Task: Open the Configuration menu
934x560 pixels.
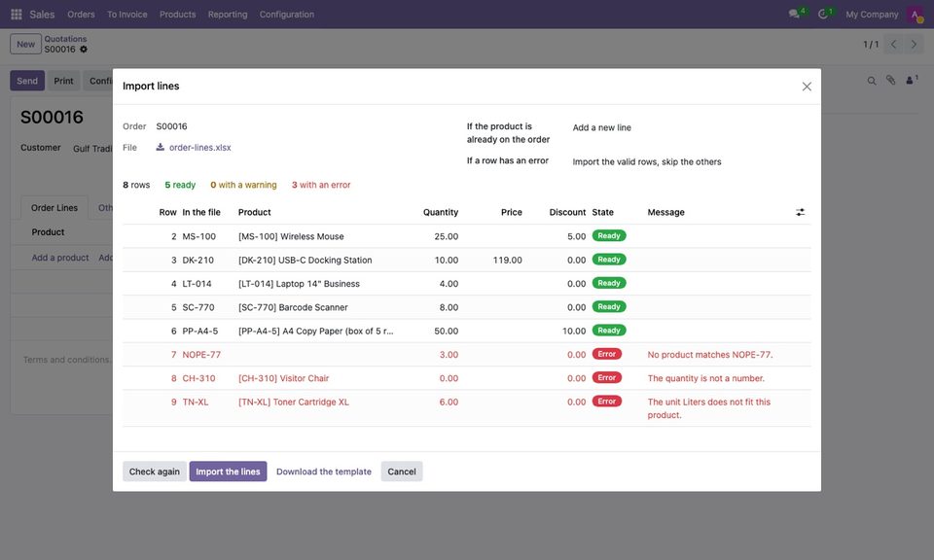Action: click(x=286, y=15)
